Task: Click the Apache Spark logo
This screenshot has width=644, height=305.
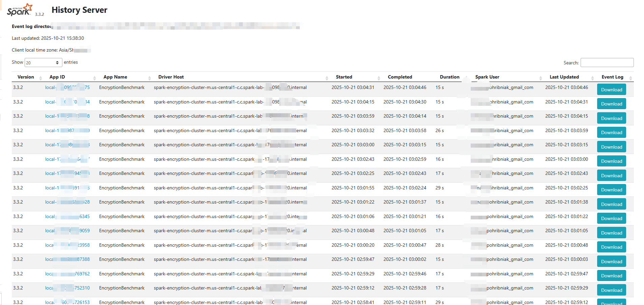Action: click(x=20, y=10)
